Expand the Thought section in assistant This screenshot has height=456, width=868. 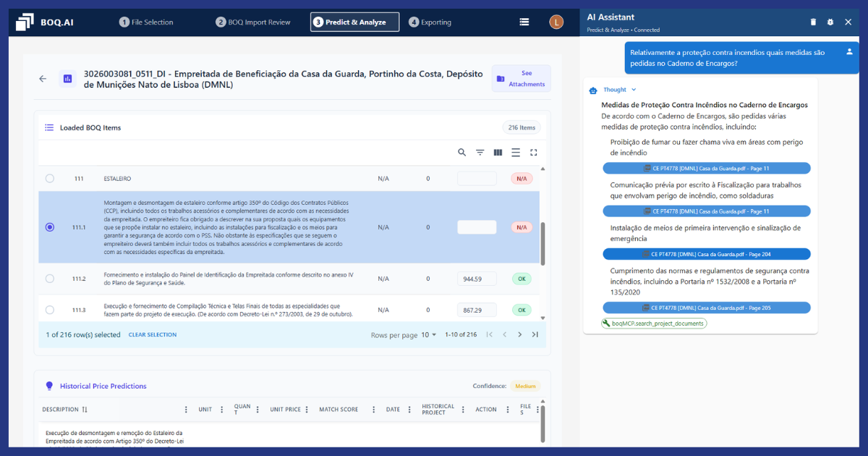[619, 90]
